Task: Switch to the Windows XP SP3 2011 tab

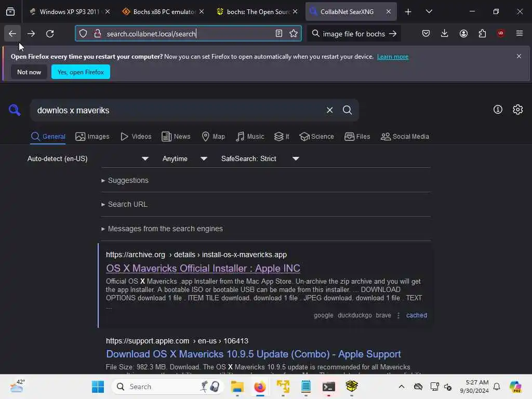Action: 70,11
